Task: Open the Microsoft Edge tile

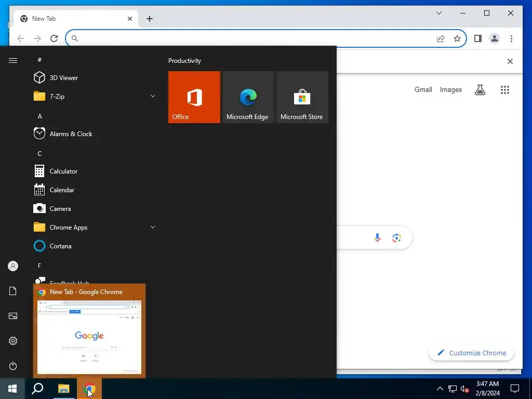Action: point(248,97)
